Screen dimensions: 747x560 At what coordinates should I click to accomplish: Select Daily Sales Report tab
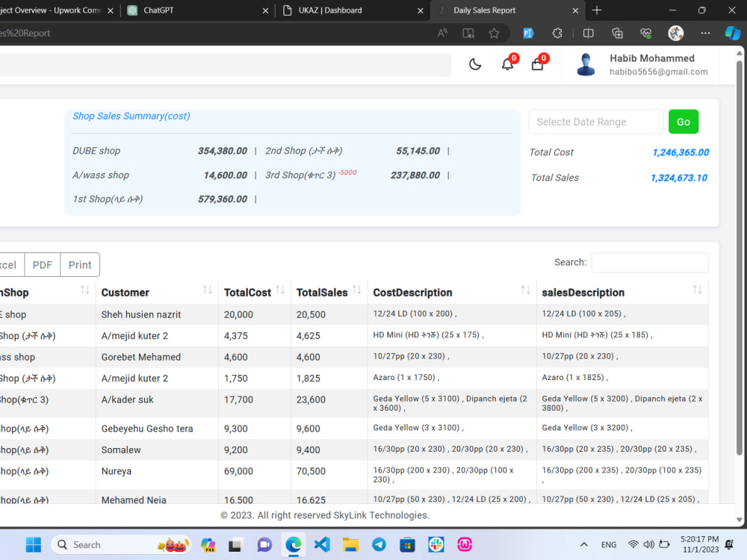(506, 10)
